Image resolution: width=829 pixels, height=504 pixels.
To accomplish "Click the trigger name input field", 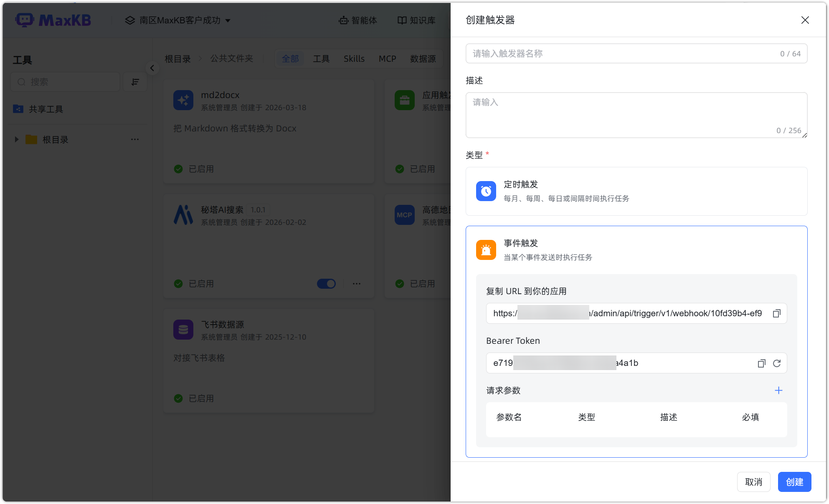I will click(606, 53).
